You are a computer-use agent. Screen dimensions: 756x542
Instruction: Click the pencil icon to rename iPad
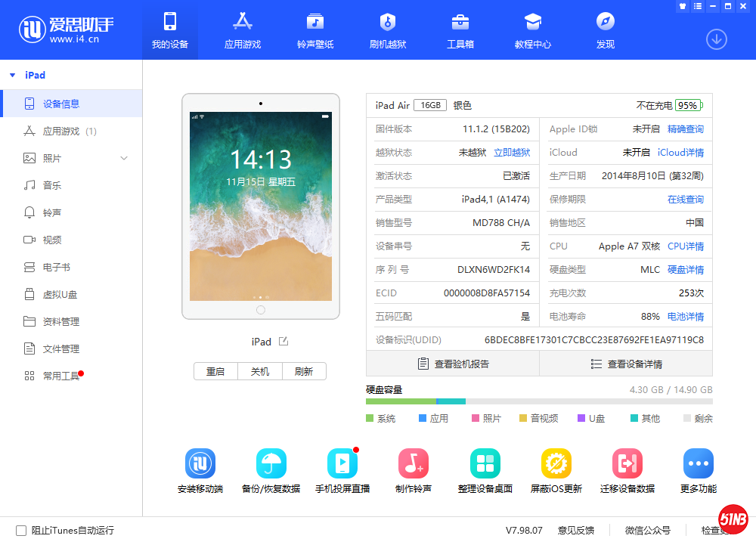coord(283,342)
